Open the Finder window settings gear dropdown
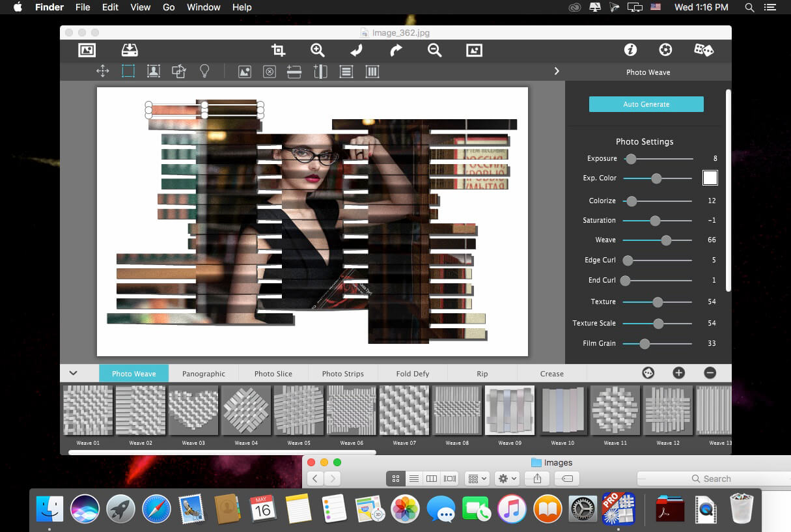Viewport: 791px width, 532px height. click(x=507, y=479)
